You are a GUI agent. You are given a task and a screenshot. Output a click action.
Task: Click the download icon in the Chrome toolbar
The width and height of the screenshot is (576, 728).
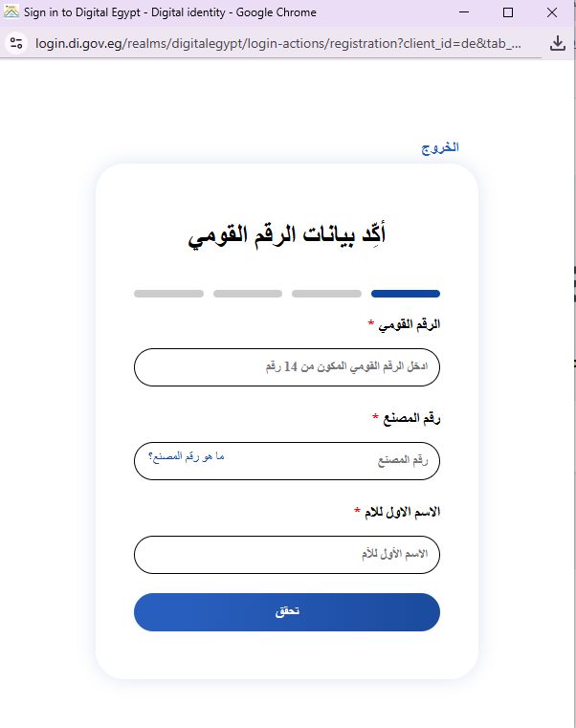pos(558,43)
